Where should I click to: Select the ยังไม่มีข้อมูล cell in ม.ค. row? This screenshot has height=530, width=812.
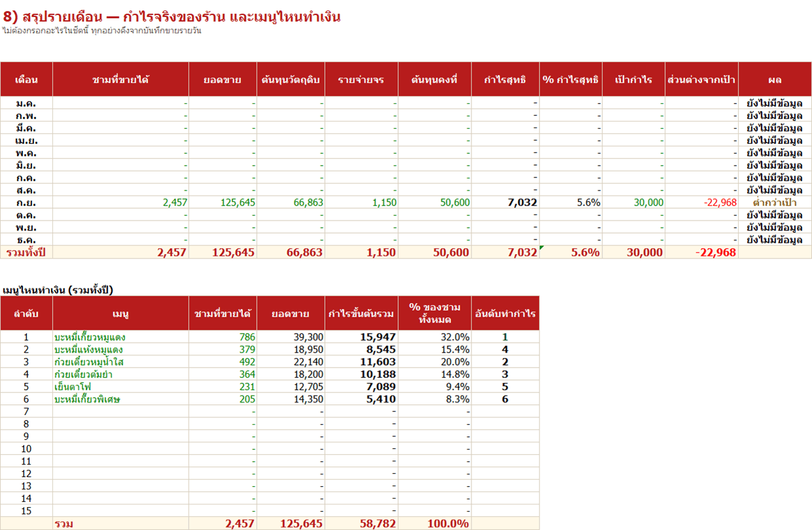775,103
